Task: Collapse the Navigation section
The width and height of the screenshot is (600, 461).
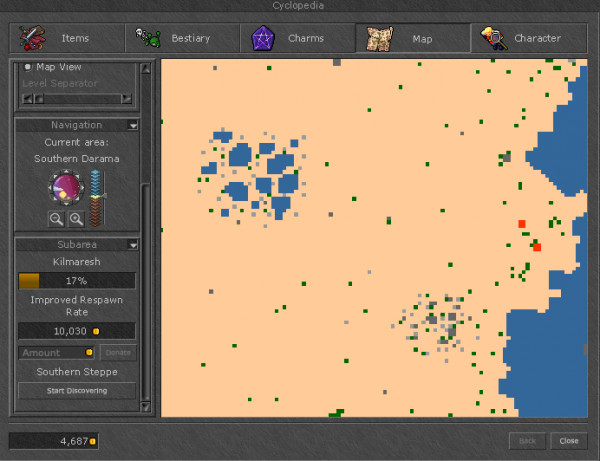Action: point(133,125)
